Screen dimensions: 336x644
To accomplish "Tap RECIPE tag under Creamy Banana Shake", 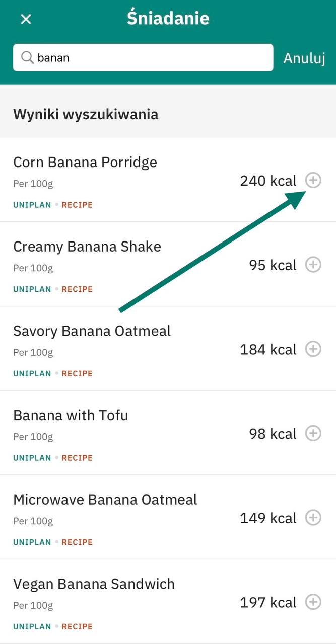I will coord(77,289).
